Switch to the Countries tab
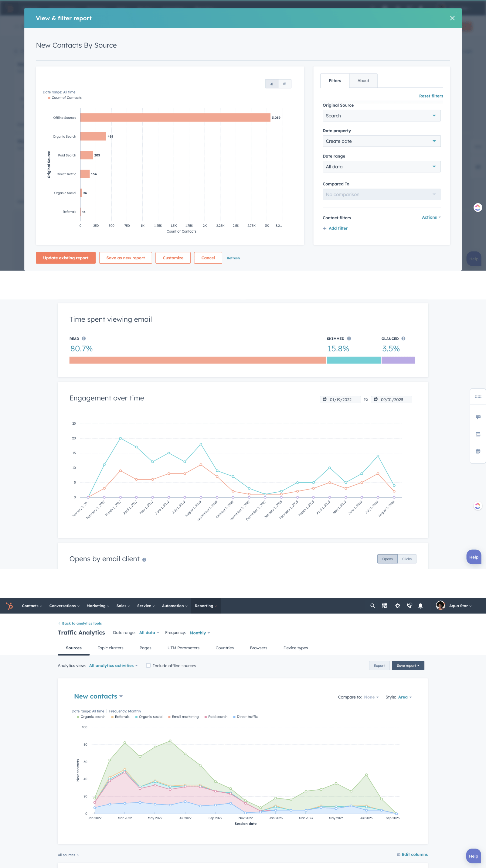486x868 pixels. pyautogui.click(x=224, y=648)
